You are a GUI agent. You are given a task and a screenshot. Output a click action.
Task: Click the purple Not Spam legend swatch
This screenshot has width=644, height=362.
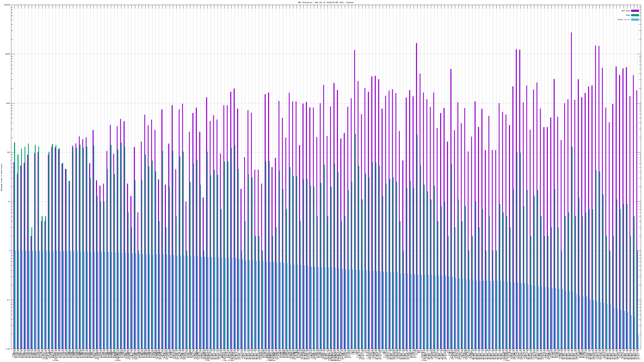pos(635,11)
